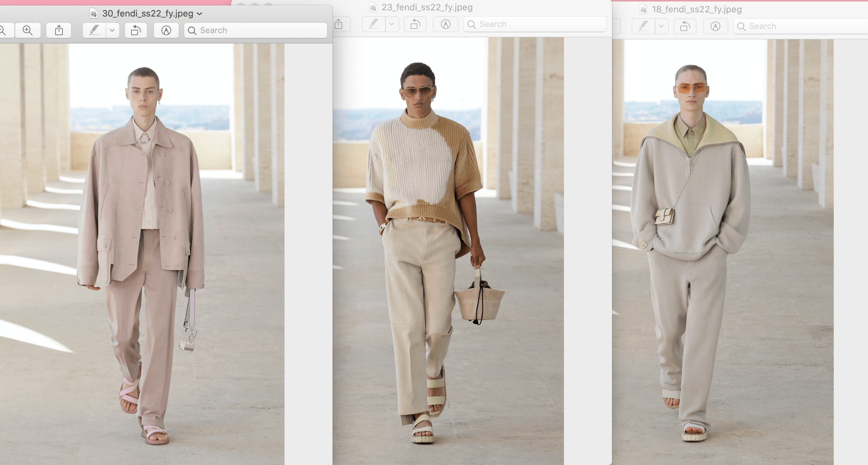Click the 23_fendi_ss22_fy.jpeg window title

[x=427, y=8]
